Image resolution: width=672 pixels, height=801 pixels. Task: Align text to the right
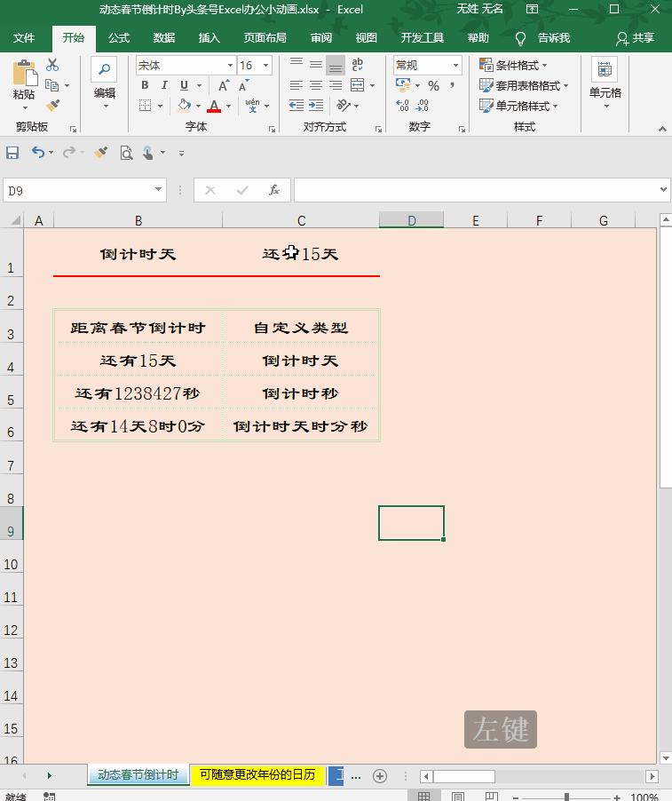336,85
